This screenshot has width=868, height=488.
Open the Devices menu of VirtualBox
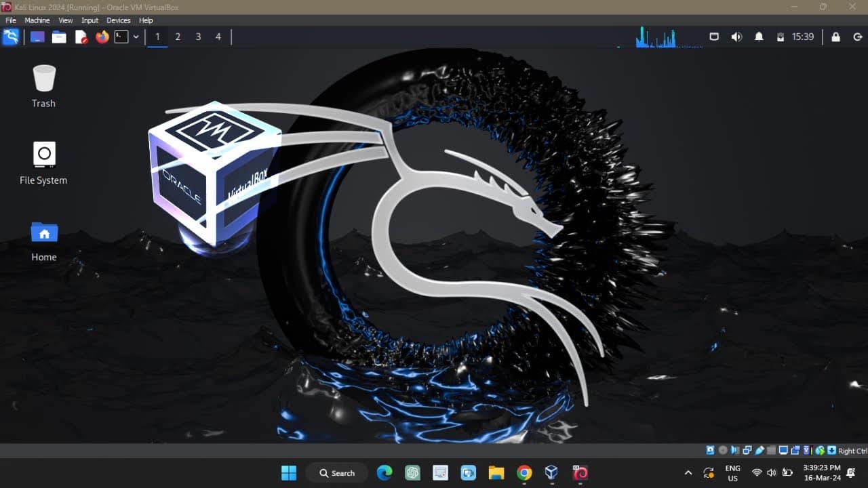pos(118,20)
